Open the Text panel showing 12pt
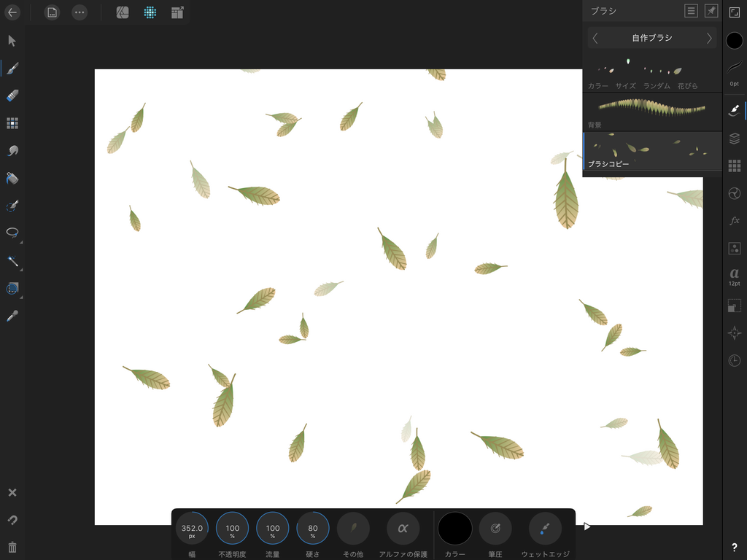747x560 pixels. (x=735, y=278)
